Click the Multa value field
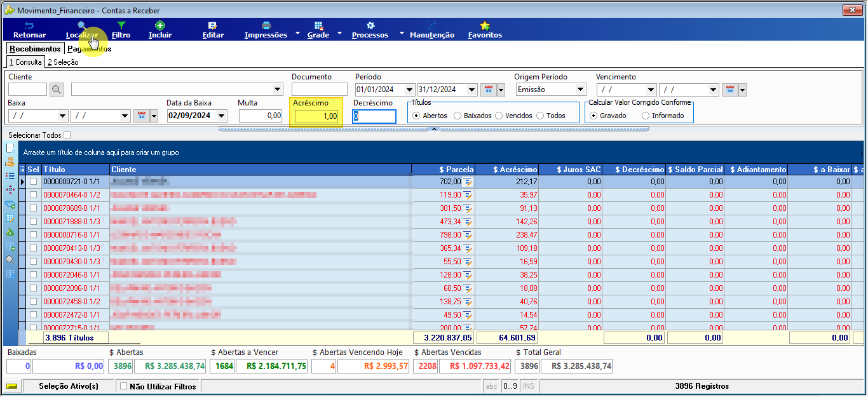Viewport: 868px width, 397px height. tap(261, 116)
